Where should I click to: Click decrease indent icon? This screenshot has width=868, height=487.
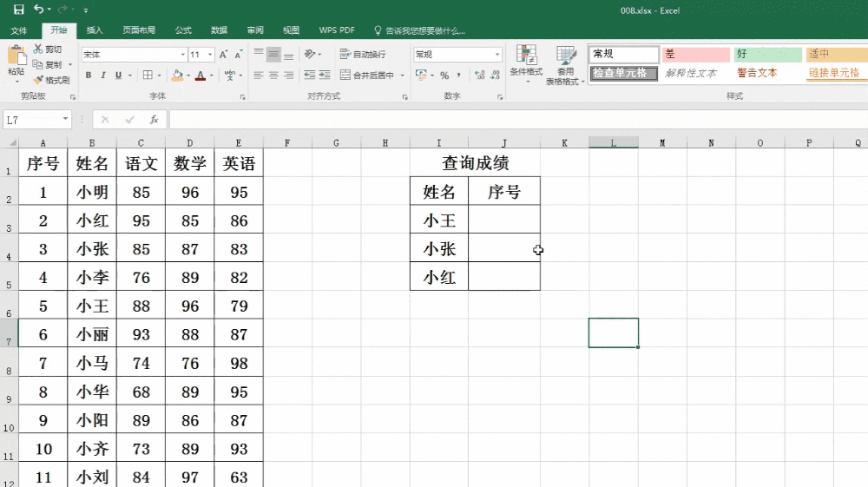(310, 76)
